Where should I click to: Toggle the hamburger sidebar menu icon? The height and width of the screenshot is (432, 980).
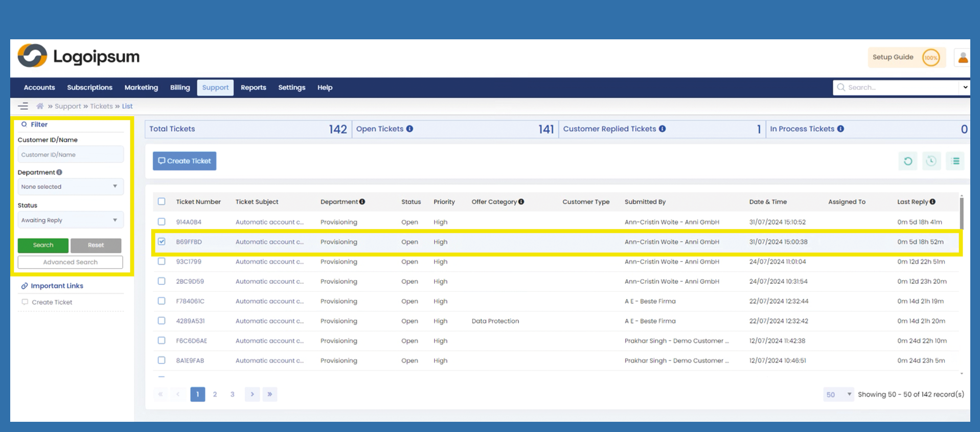(x=23, y=106)
